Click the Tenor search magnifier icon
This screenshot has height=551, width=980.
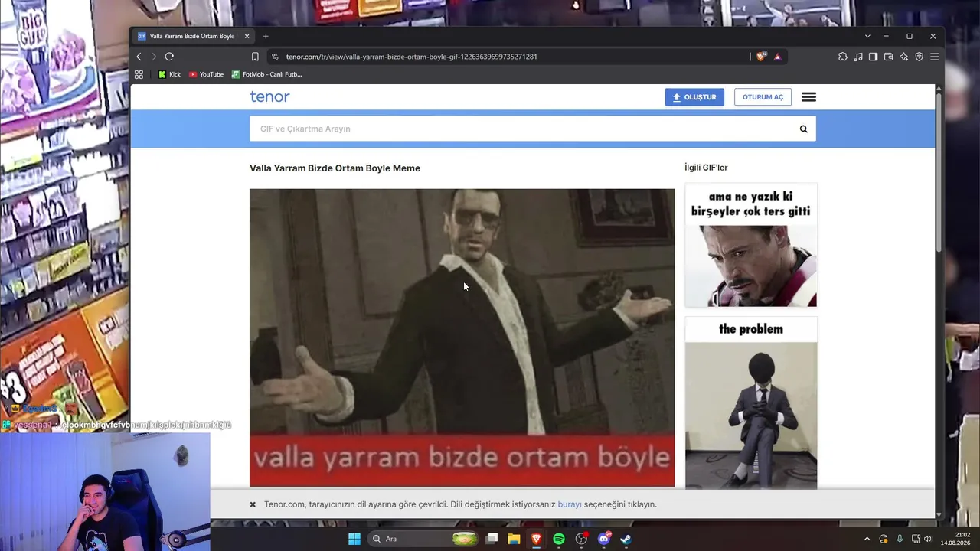pyautogui.click(x=804, y=129)
